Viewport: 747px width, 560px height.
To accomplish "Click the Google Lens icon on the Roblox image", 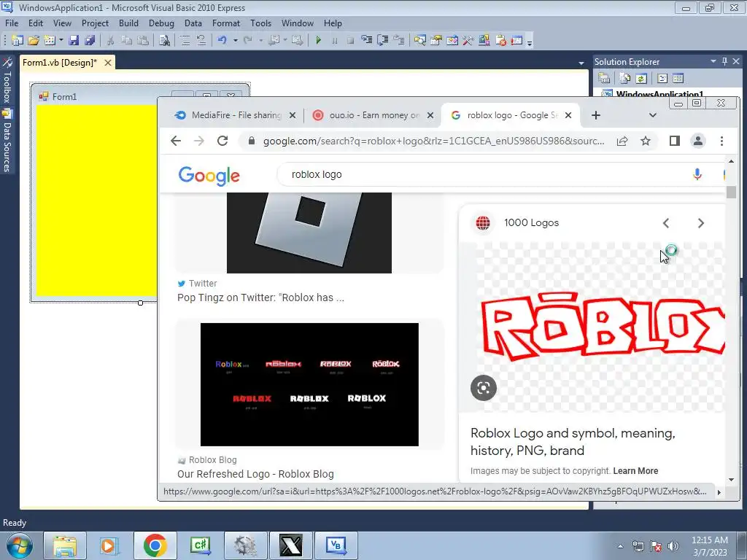I will [x=484, y=388].
